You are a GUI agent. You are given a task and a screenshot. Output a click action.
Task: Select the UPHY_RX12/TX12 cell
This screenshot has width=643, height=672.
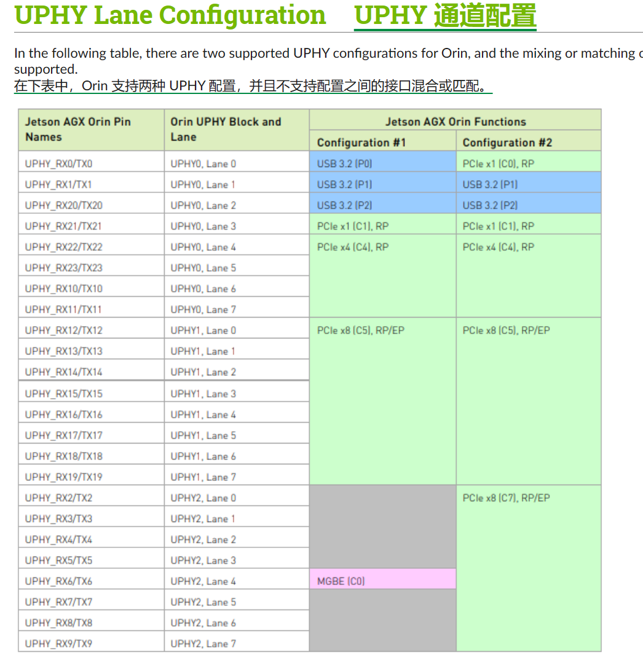[92, 328]
